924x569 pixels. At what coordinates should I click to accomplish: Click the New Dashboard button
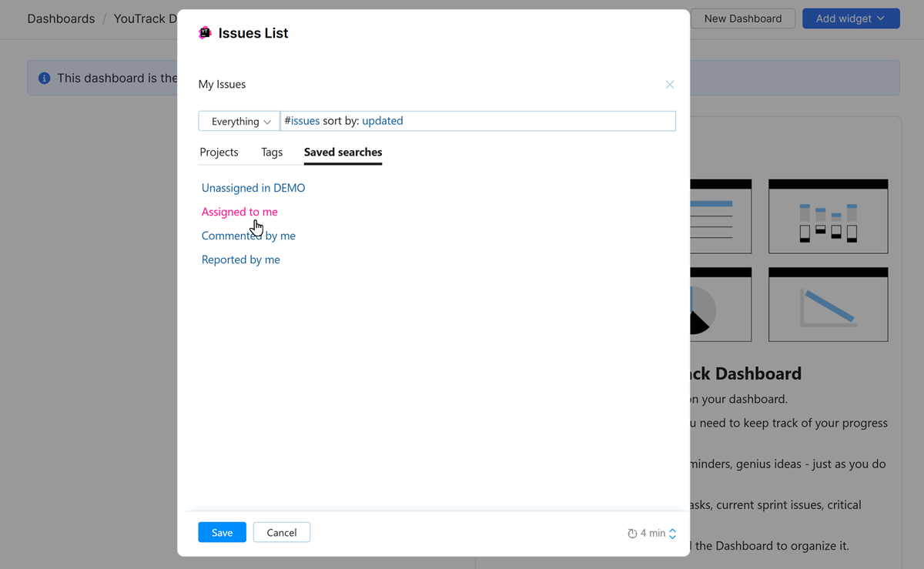(742, 18)
